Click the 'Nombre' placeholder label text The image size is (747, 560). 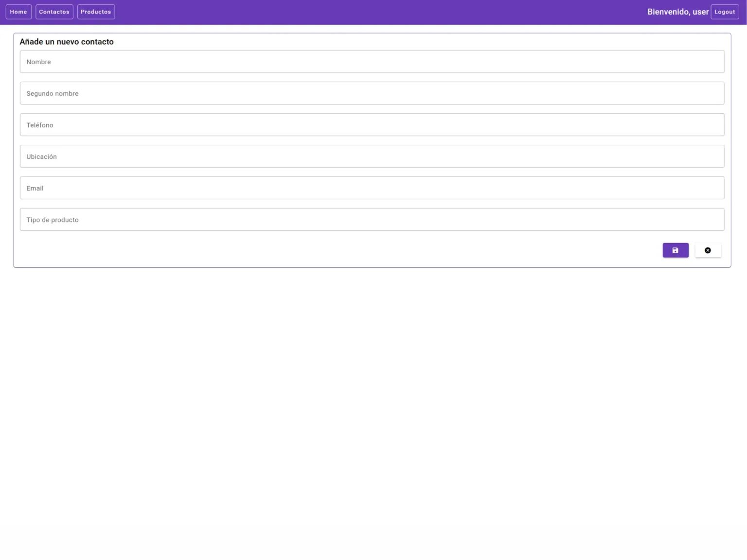(38, 62)
